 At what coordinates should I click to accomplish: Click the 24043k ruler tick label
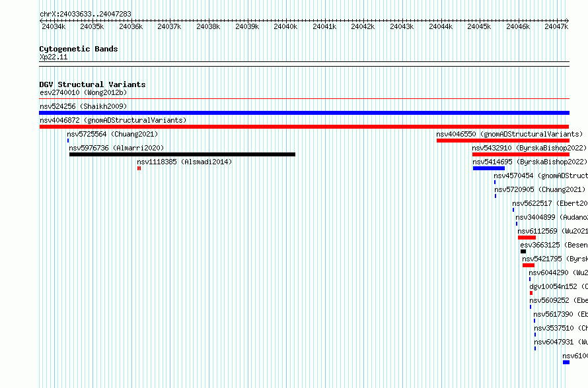click(402, 26)
